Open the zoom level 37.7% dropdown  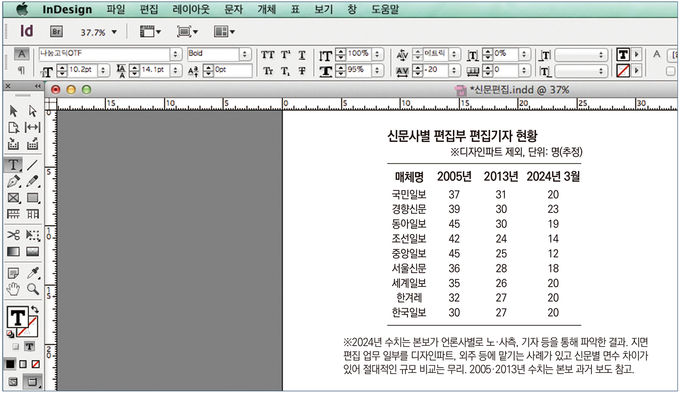click(x=114, y=32)
